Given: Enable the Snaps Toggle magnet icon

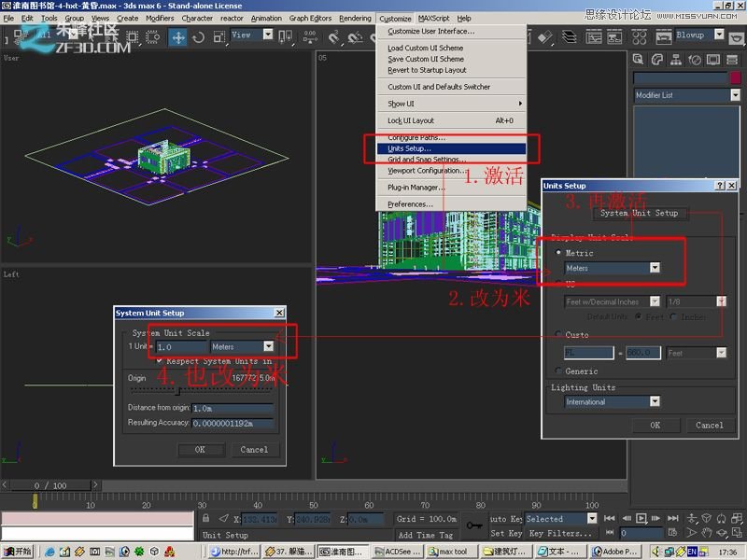Looking at the screenshot, I should 333,38.
